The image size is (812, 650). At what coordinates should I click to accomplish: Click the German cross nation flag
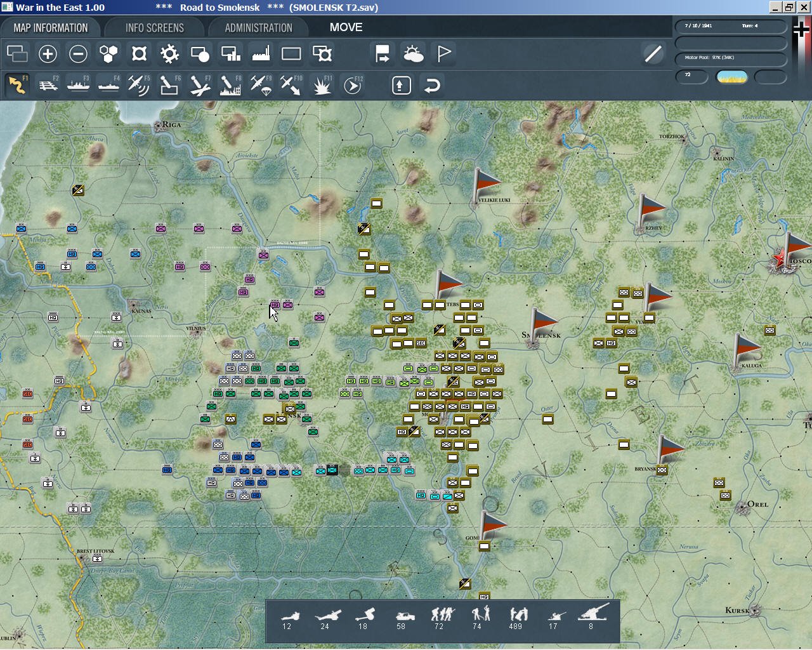click(x=802, y=30)
